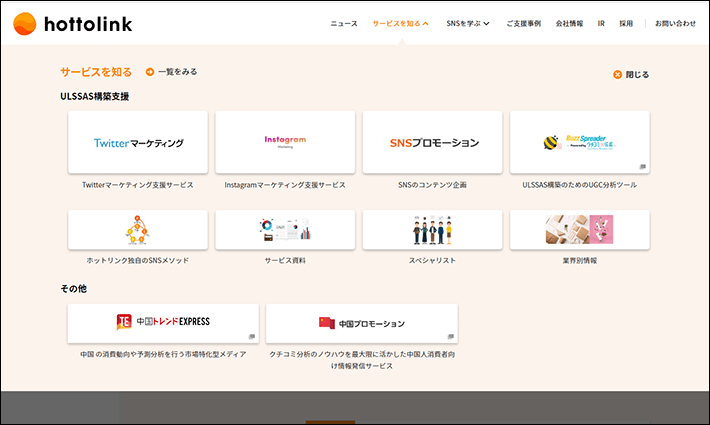Open the SNSプロモーション card

pyautogui.click(x=432, y=142)
